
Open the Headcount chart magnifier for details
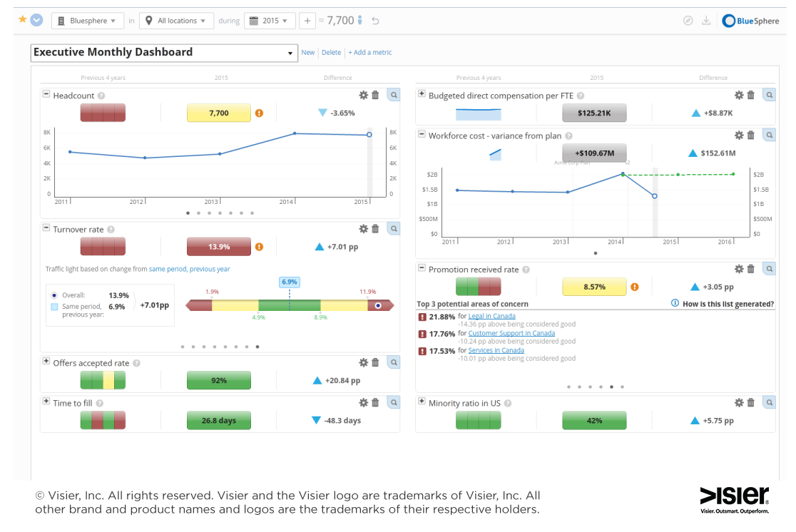click(393, 94)
